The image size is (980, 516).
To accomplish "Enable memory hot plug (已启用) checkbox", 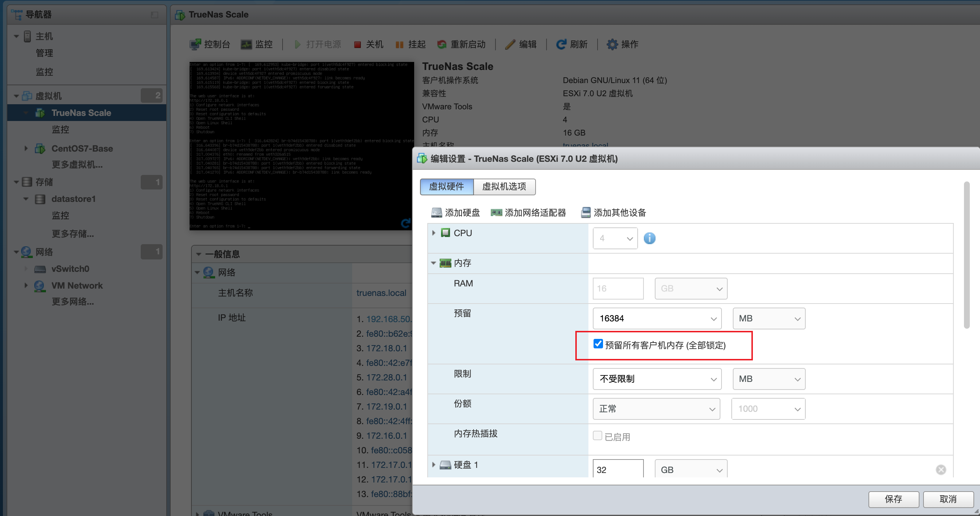I will 597,436.
